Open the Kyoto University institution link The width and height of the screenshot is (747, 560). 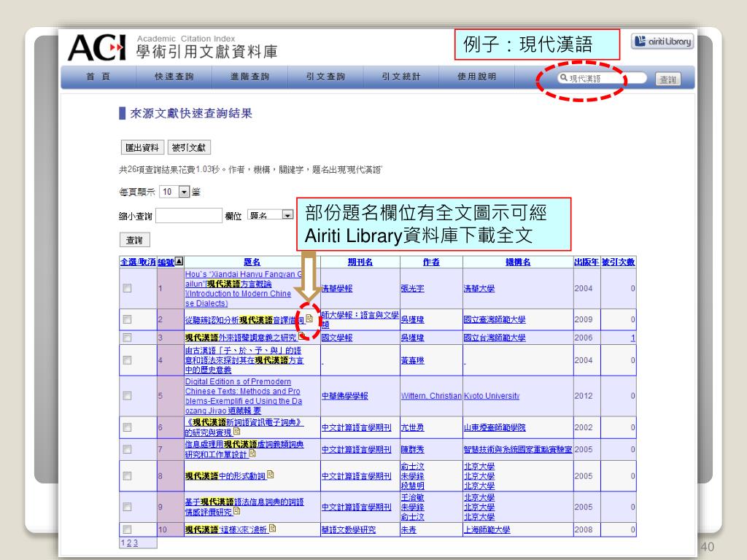pyautogui.click(x=492, y=396)
